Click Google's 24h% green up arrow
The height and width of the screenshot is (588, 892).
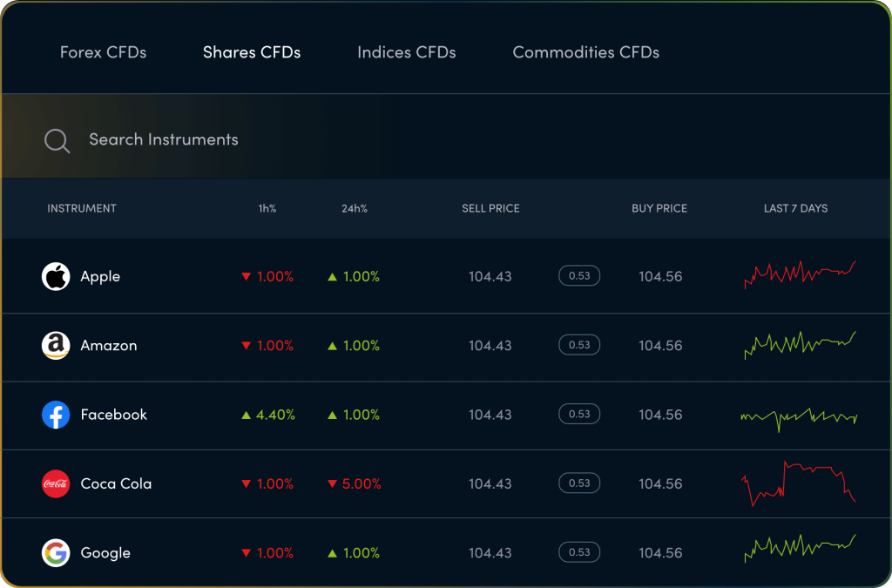pos(332,553)
